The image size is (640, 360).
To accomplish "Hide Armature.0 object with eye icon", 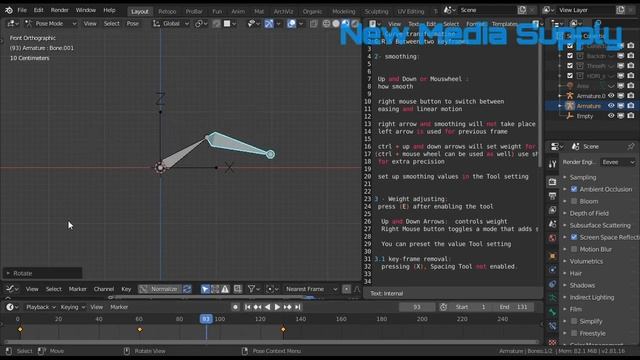I will coord(611,96).
